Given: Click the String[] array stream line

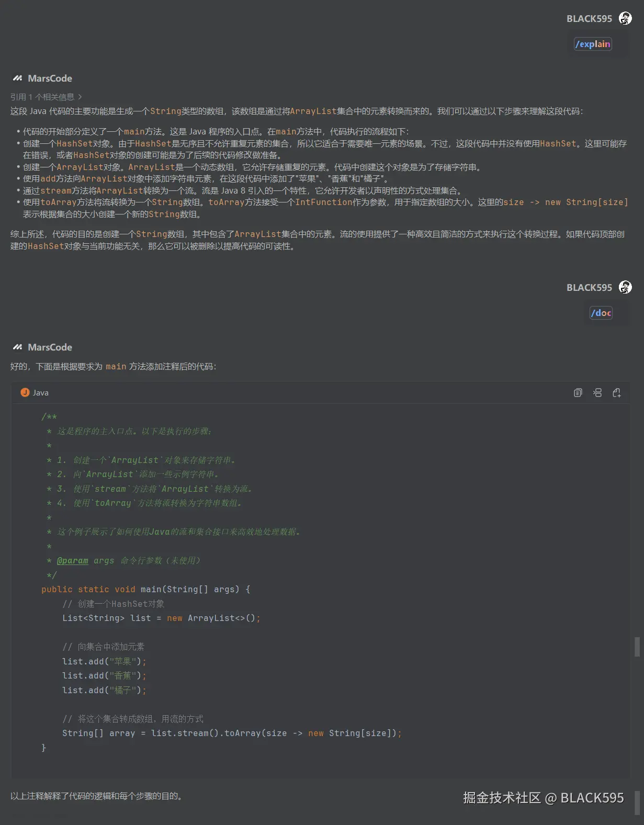Looking at the screenshot, I should [232, 733].
